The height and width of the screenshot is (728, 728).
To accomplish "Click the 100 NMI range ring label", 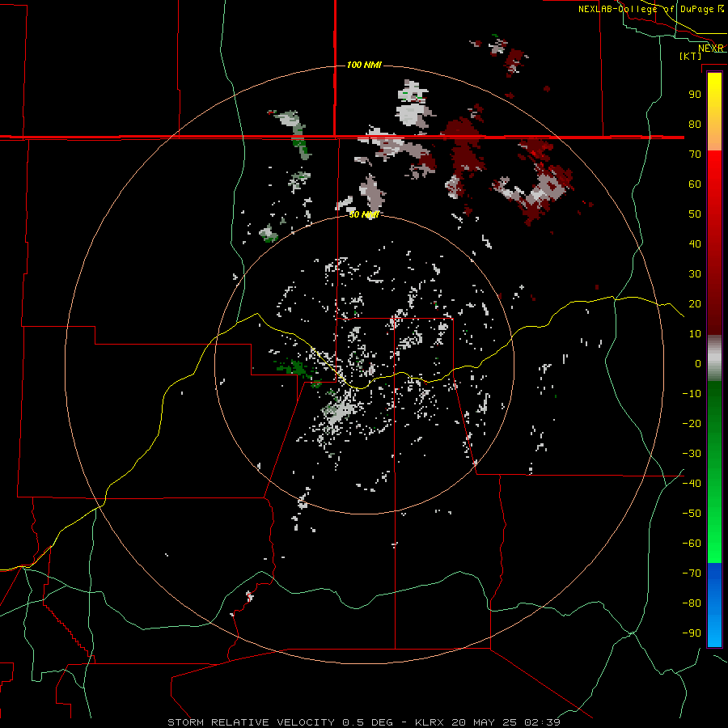I will click(x=364, y=65).
